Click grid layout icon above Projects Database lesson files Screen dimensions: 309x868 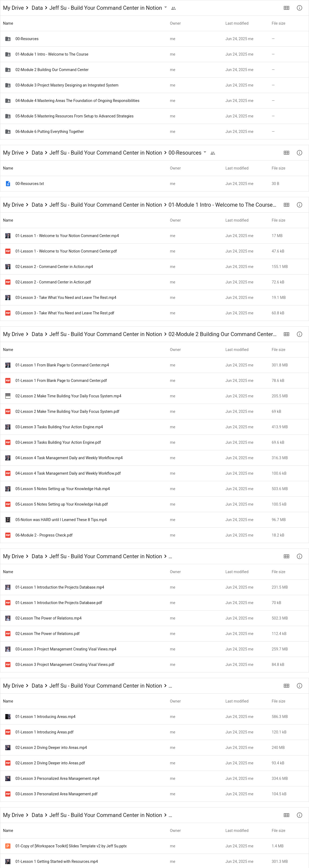tap(287, 556)
